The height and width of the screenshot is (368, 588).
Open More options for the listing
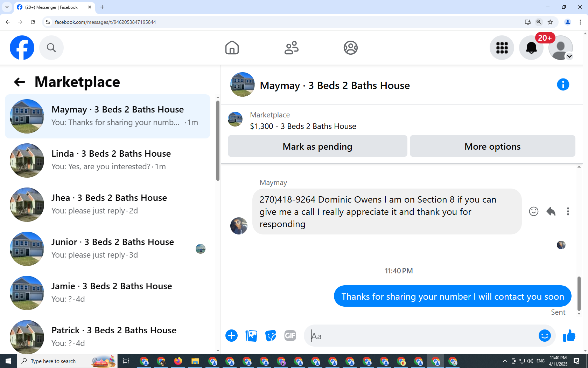[x=492, y=146]
